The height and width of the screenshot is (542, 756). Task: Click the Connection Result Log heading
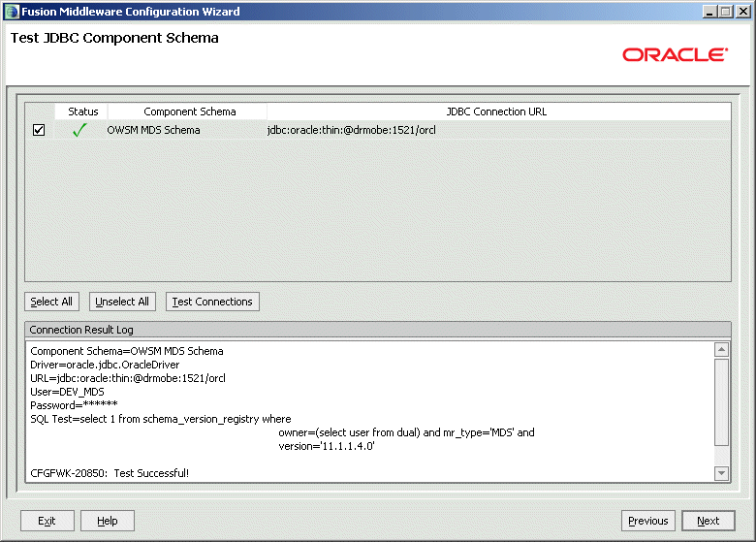point(81,330)
